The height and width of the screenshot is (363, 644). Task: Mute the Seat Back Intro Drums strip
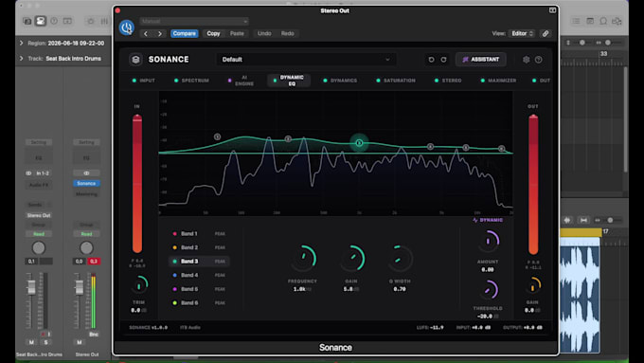coord(31,342)
